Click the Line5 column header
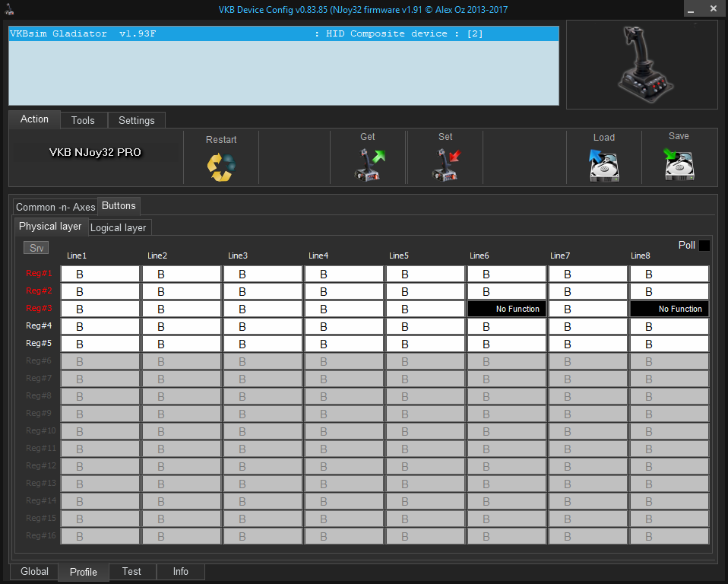Image resolution: width=728 pixels, height=584 pixels. (x=399, y=255)
